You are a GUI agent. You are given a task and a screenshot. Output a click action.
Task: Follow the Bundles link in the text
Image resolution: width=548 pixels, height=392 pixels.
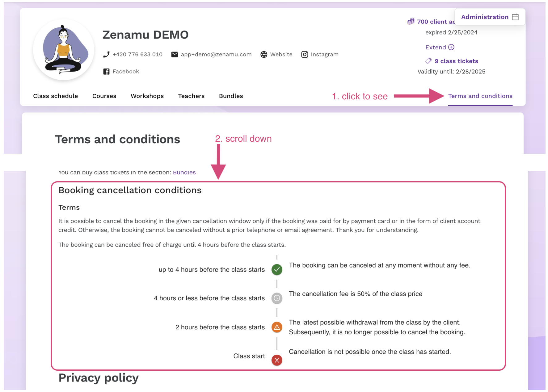coord(184,172)
